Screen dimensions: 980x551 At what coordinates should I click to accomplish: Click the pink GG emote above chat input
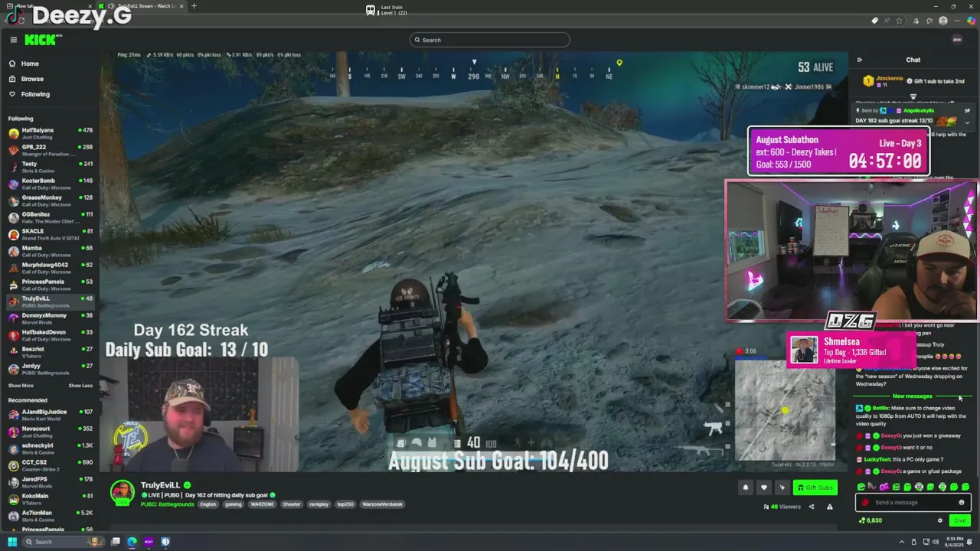click(884, 487)
